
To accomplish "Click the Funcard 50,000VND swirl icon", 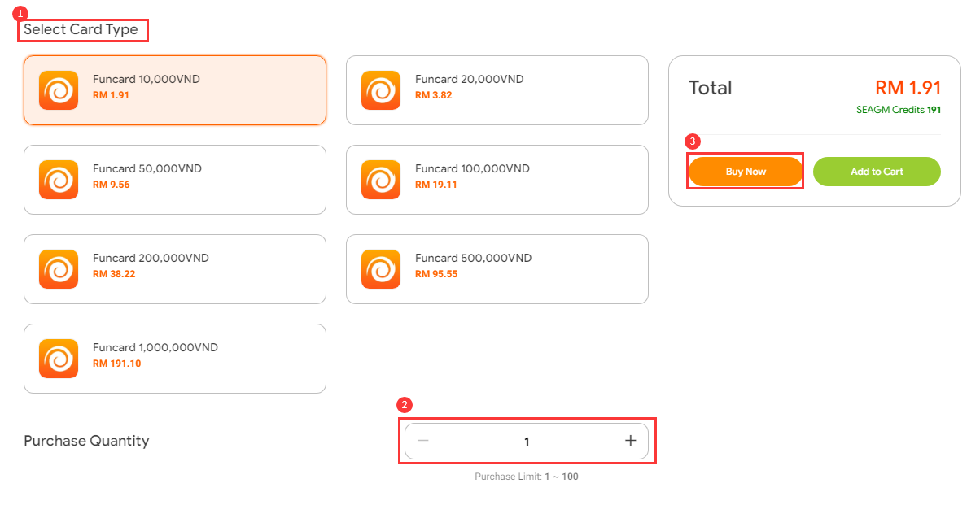I will (x=59, y=180).
